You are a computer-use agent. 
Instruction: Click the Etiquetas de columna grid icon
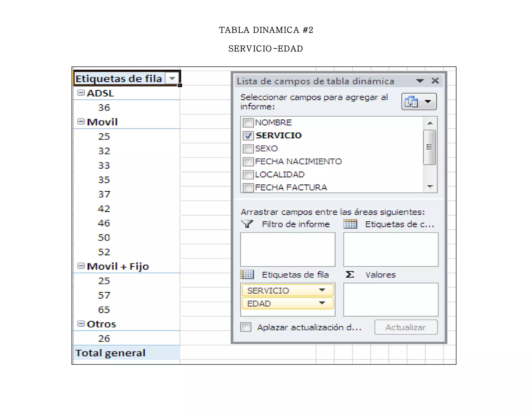pyautogui.click(x=350, y=224)
